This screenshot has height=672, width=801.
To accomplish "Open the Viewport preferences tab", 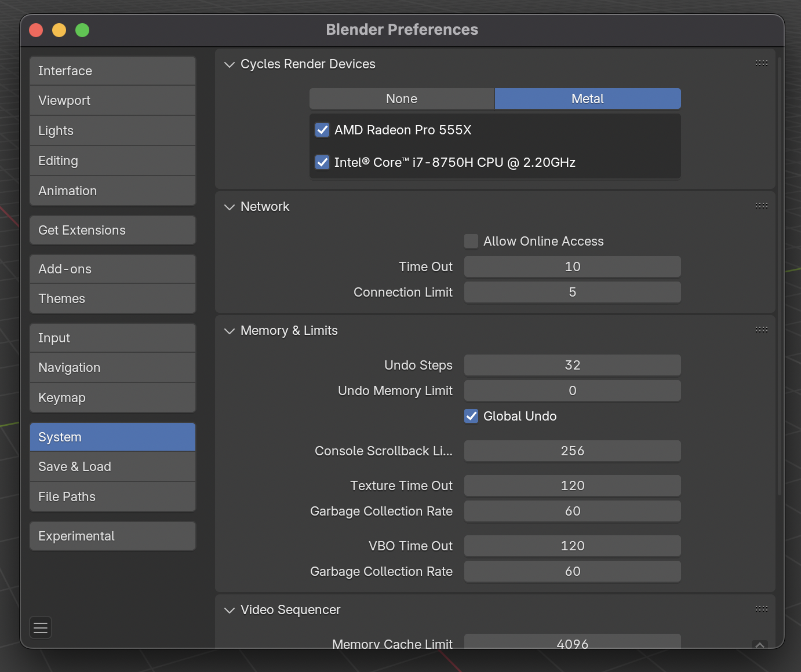I will tap(112, 100).
